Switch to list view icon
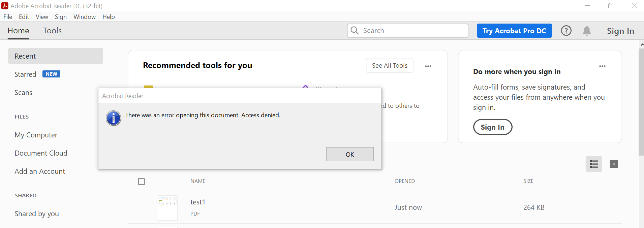Image resolution: width=644 pixels, height=228 pixels. tap(594, 164)
